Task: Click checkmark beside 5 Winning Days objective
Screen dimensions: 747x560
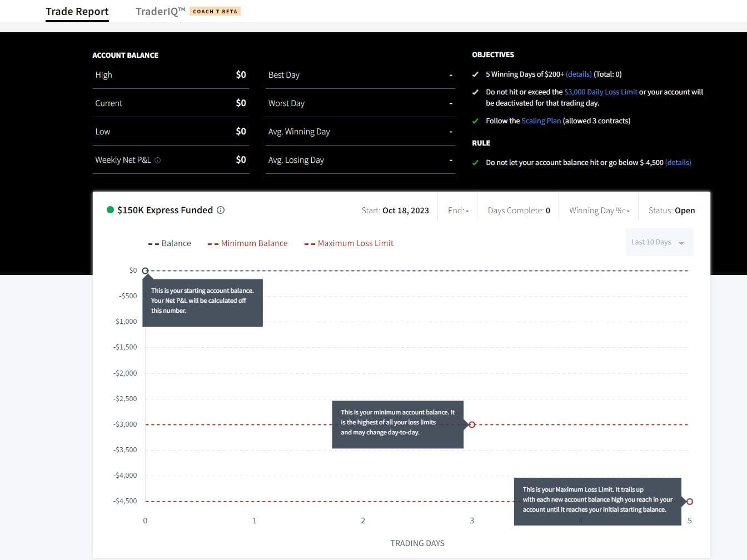Action: pos(475,74)
